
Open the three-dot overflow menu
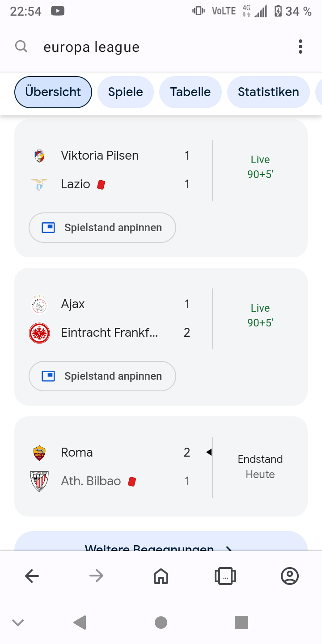coord(300,47)
